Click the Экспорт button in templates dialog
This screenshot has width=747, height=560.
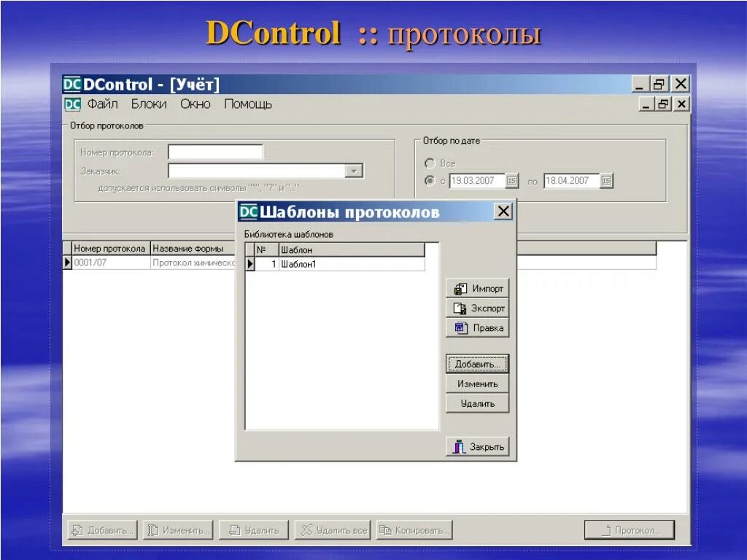(x=477, y=308)
